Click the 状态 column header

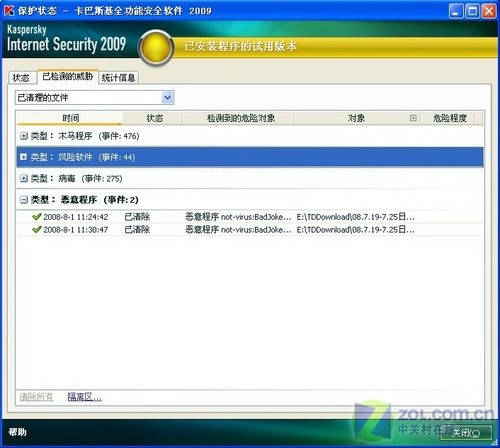[x=153, y=118]
